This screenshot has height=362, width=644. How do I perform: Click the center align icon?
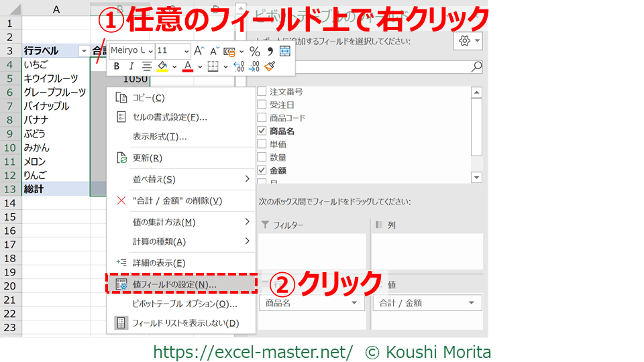click(x=146, y=66)
